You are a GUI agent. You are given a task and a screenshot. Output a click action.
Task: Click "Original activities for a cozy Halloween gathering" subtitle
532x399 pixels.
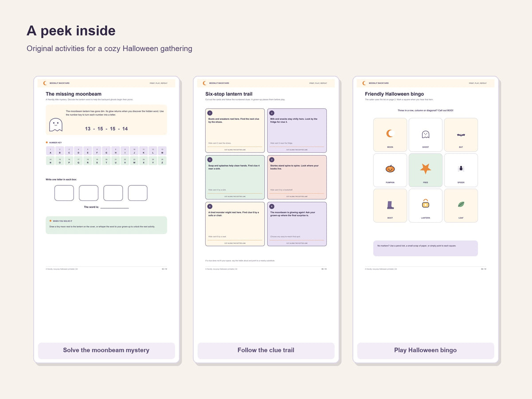click(x=110, y=48)
